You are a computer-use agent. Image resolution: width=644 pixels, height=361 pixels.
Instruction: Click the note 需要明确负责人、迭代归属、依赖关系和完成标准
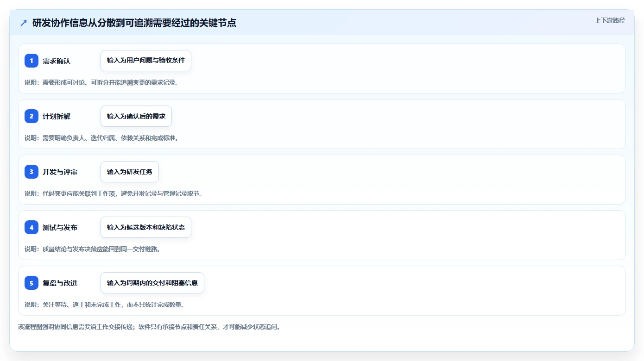pos(101,138)
